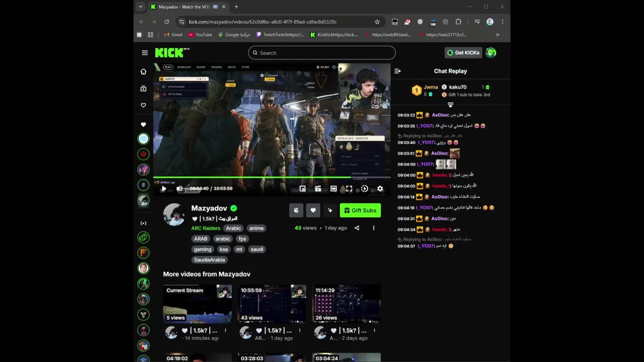This screenshot has width=644, height=362.
Task: Expand the browser tab search chevron
Action: (x=140, y=7)
